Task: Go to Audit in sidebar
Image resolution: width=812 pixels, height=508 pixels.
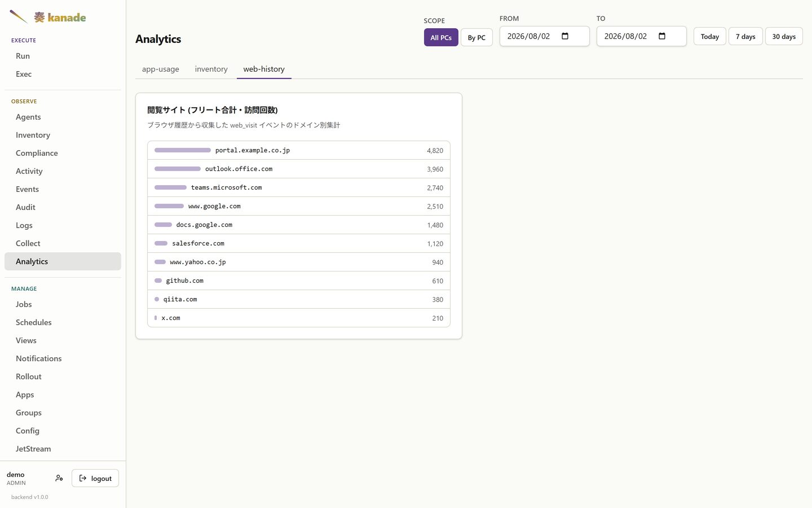Action: [x=63, y=207]
